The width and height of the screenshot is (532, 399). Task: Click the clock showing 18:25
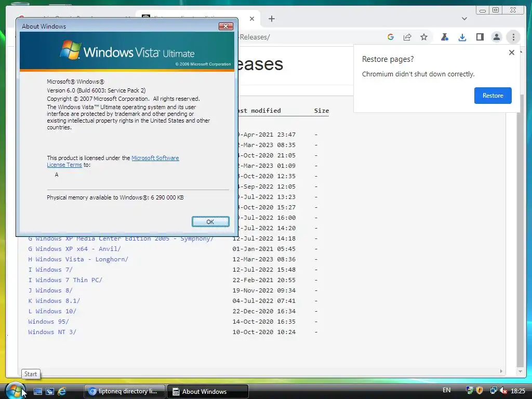[x=518, y=391]
